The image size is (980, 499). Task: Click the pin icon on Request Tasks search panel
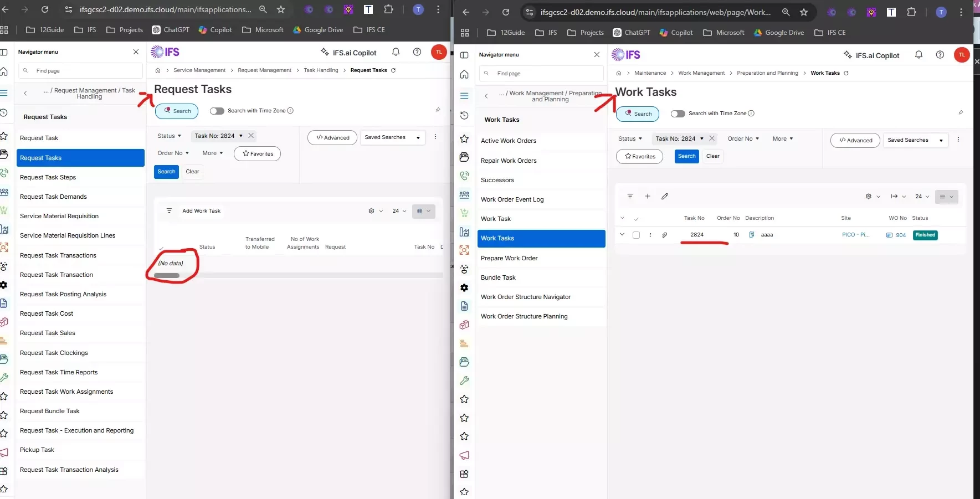coord(438,110)
